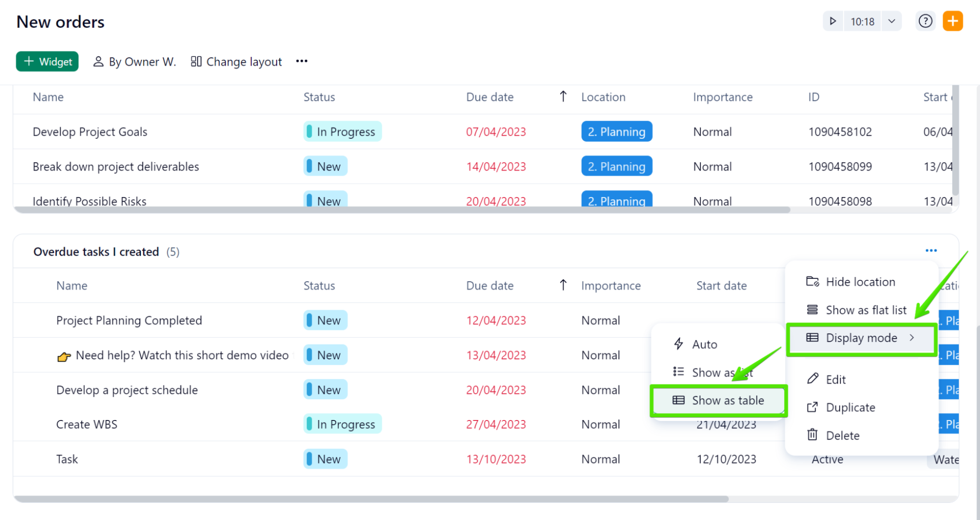
Task: Click Overdue tasks I created title
Action: click(x=96, y=252)
